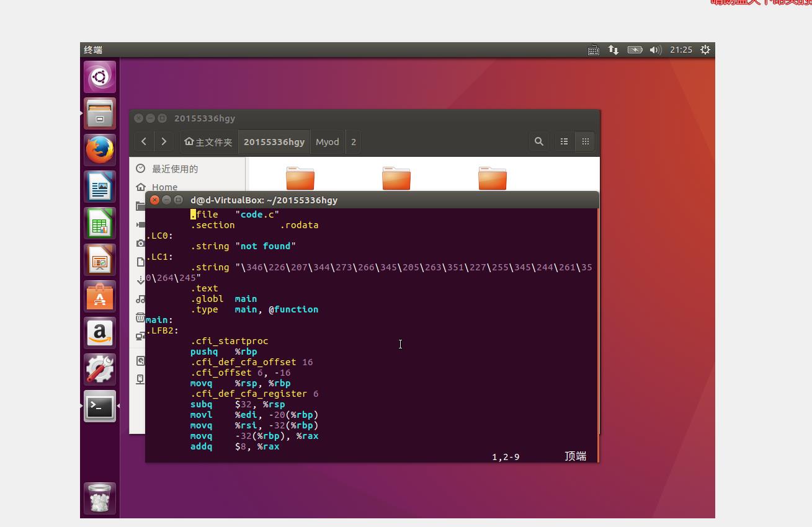
Task: Close the terminal window
Action: pyautogui.click(x=155, y=200)
